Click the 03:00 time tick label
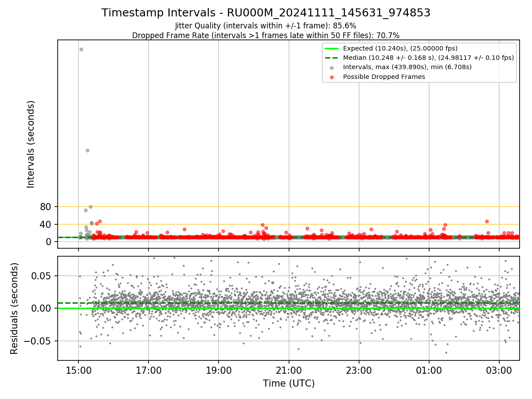The width and height of the screenshot is (532, 399). pos(499,370)
